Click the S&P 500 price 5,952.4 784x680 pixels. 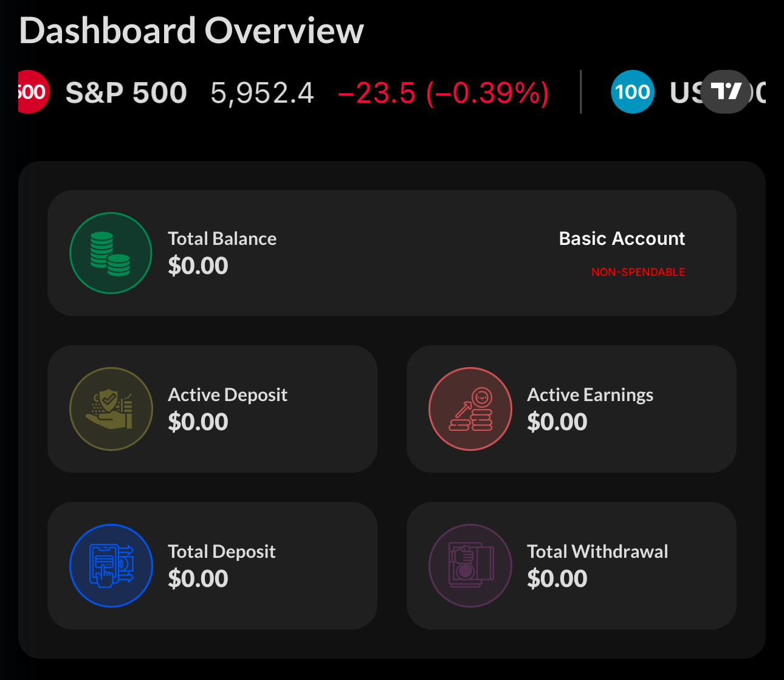[x=262, y=93]
